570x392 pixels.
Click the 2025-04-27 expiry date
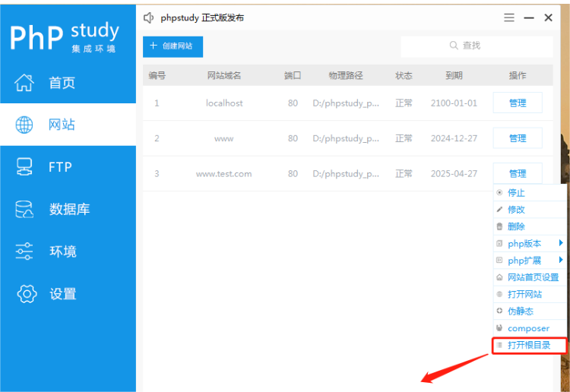point(454,174)
